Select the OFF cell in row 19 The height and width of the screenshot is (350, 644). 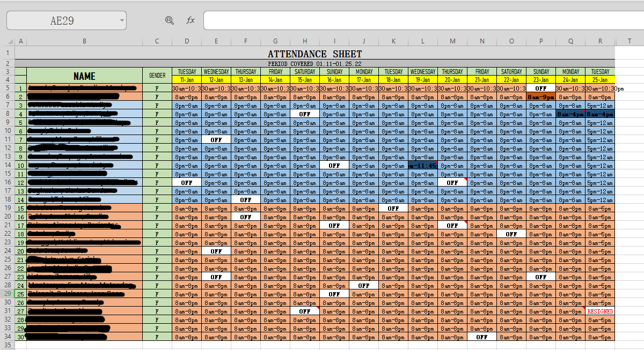[x=393, y=208]
